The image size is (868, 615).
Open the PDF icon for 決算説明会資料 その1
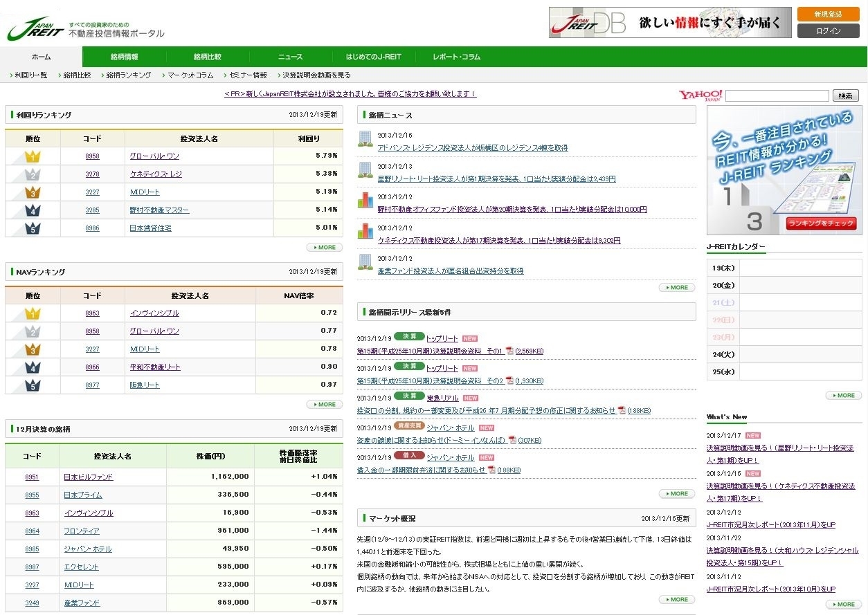click(x=509, y=351)
